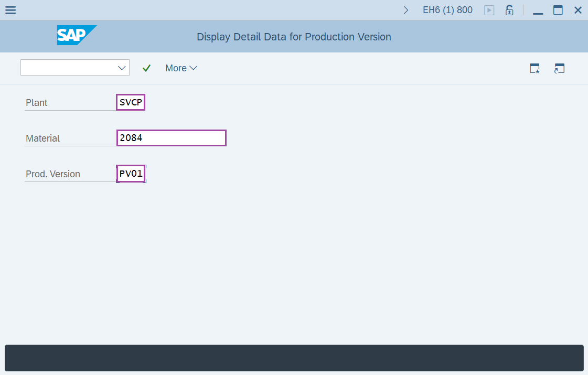Click the green checkmark Enter icon
Screen dimensions: 588x375
[x=146, y=68]
